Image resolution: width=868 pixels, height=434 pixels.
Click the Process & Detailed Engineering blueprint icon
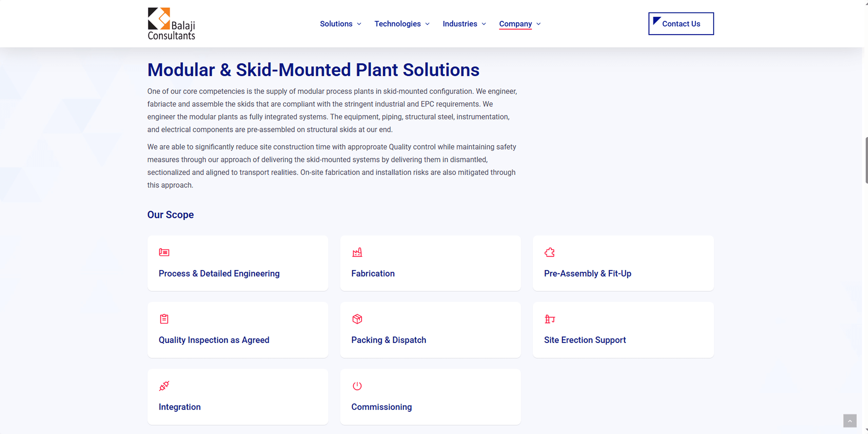pos(164,252)
